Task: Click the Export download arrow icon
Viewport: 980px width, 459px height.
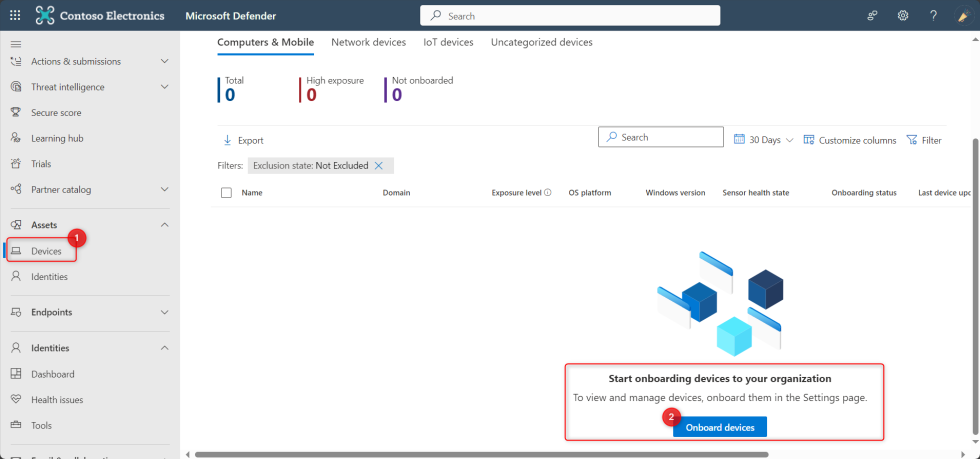Action: [x=228, y=140]
